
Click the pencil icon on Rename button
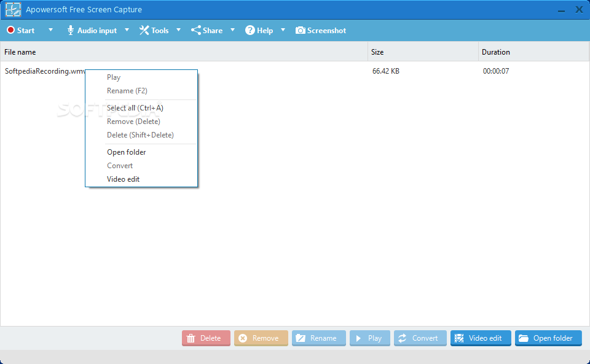(x=301, y=338)
